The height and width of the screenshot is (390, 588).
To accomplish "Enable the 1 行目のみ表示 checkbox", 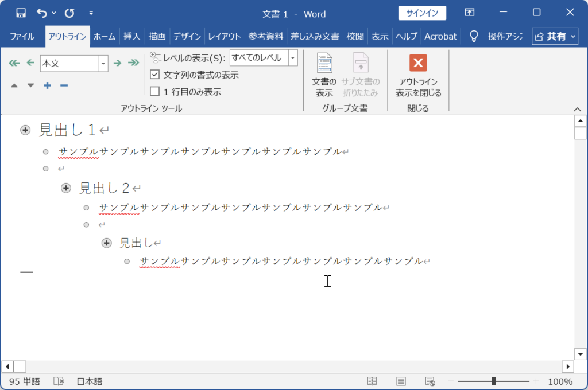I will tap(154, 91).
